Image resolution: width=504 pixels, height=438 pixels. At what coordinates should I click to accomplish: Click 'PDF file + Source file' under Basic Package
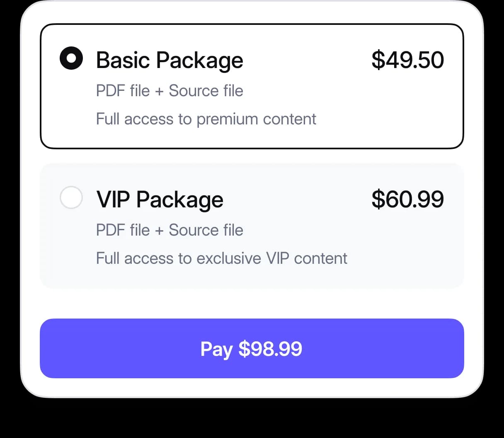tap(170, 91)
